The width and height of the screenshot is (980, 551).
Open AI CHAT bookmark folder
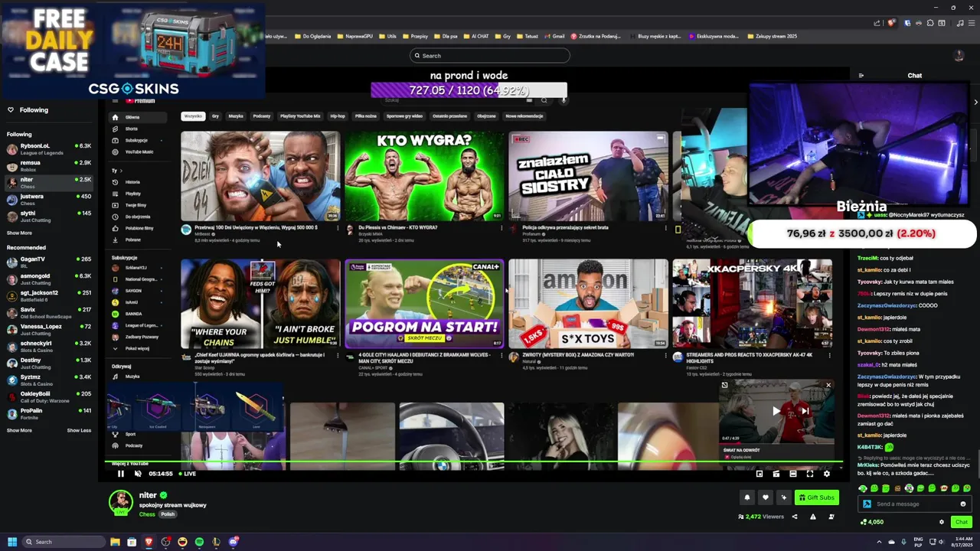click(476, 36)
